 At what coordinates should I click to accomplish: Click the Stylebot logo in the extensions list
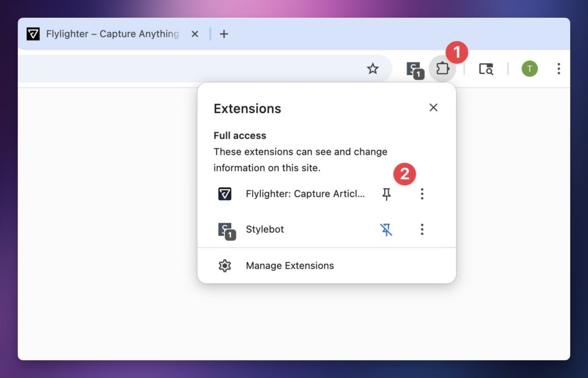(x=226, y=230)
